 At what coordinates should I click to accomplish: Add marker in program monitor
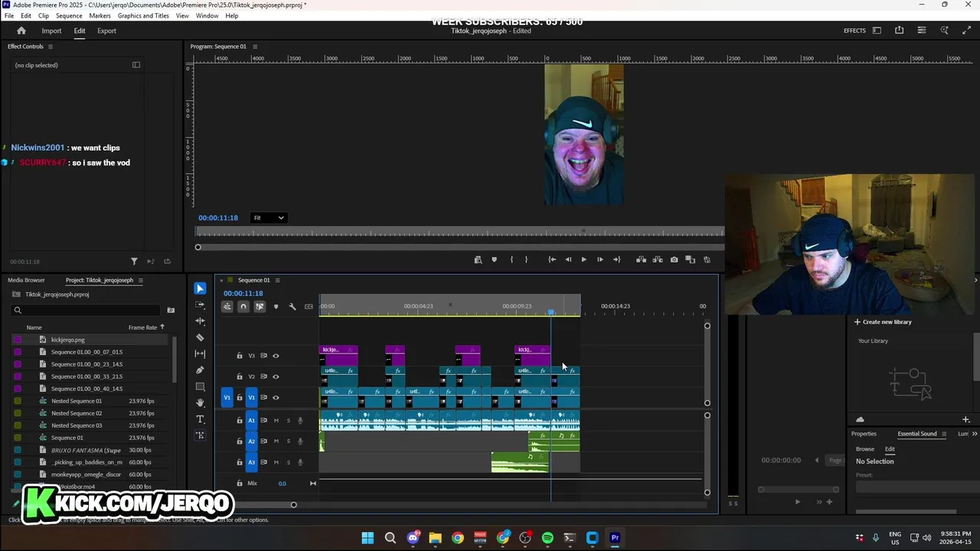pyautogui.click(x=494, y=259)
